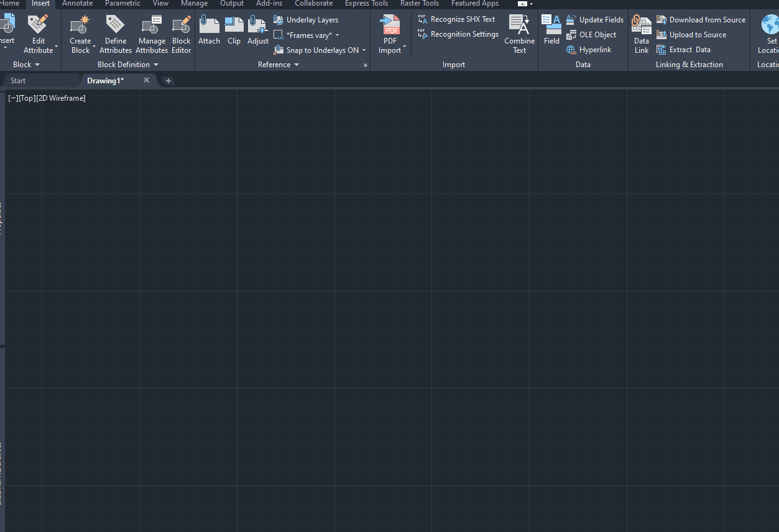779x532 pixels.
Task: Click the 2D Wireframe viewport control
Action: pos(62,98)
